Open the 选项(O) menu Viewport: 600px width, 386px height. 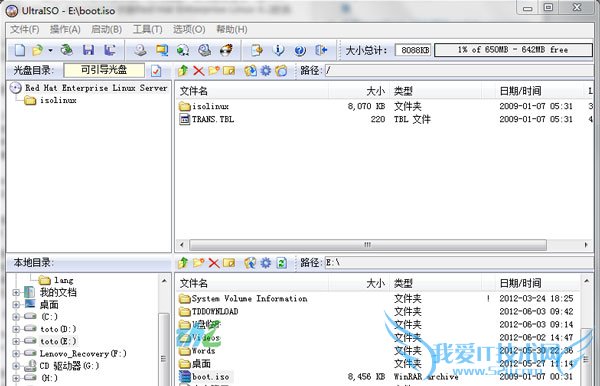pyautogui.click(x=189, y=29)
